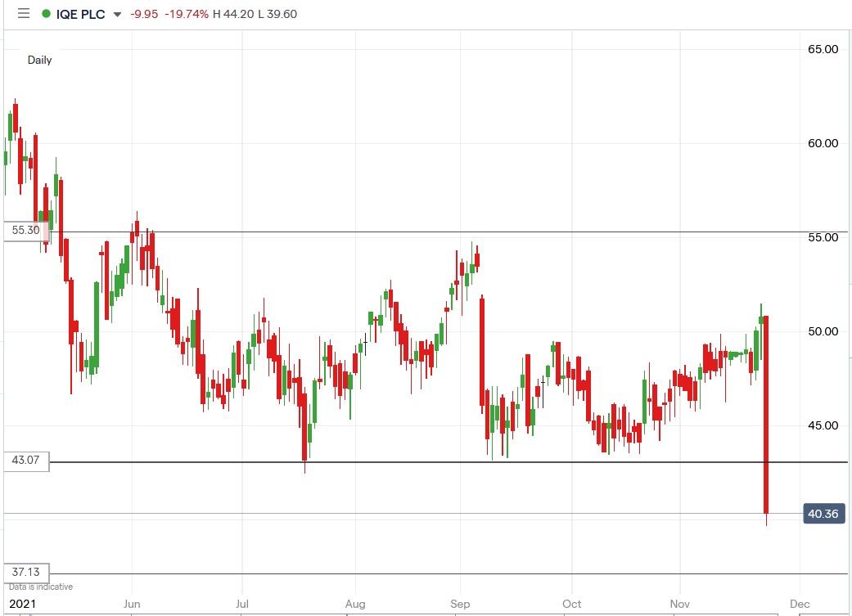
Task: Click the 55.30 resistance level label
Action: point(25,230)
